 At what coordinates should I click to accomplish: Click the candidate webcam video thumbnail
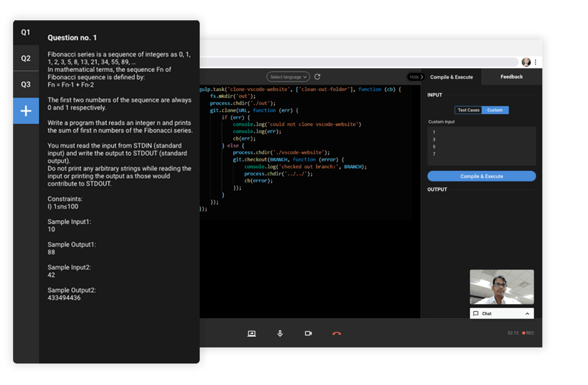(502, 287)
